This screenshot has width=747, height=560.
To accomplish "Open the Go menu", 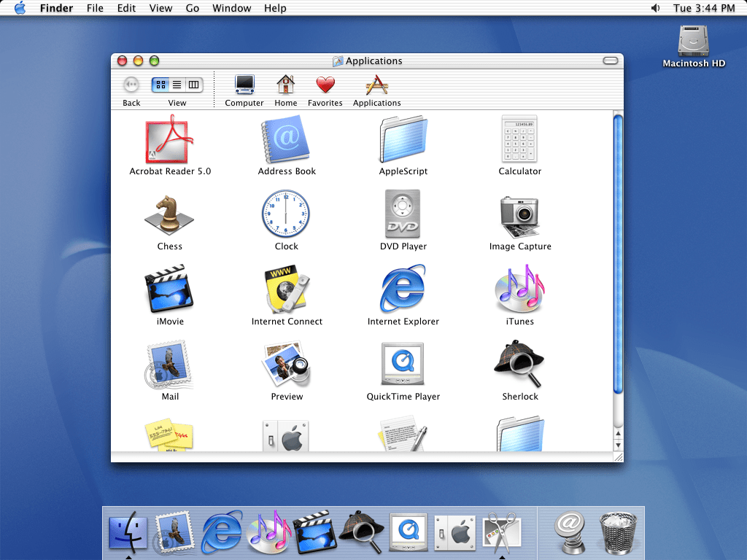I will 192,8.
